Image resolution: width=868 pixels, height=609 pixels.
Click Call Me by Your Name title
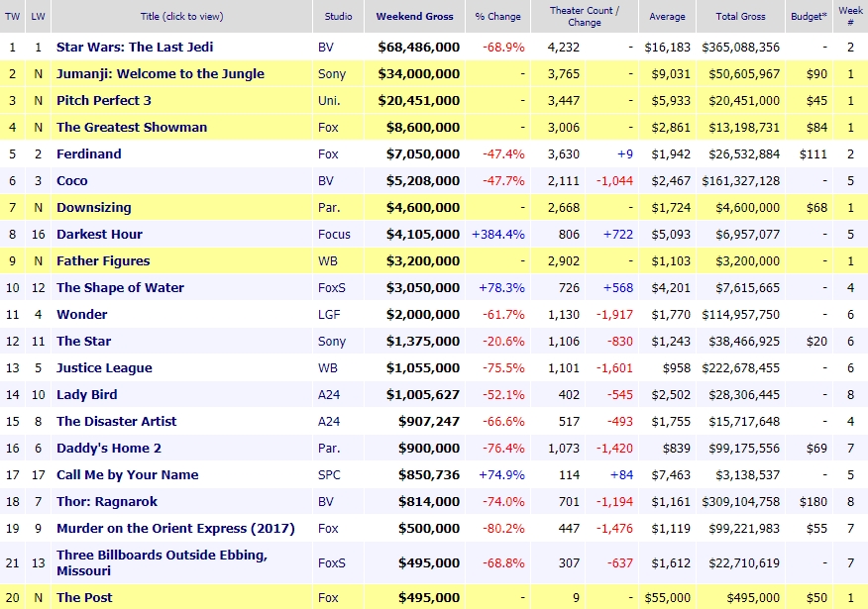click(x=127, y=474)
